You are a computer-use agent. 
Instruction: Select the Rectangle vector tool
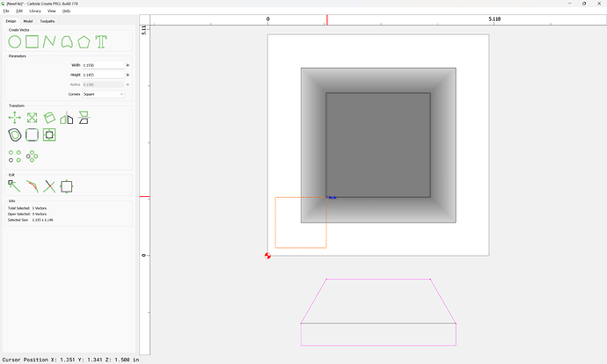coord(33,42)
